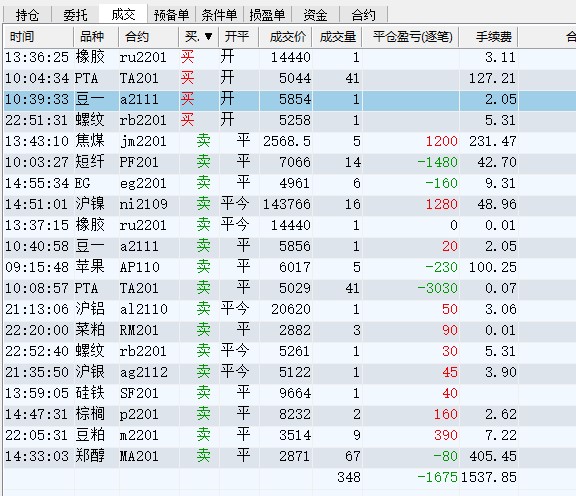Click 390 profit in 豆粕 row
576x496 pixels.
click(446, 435)
